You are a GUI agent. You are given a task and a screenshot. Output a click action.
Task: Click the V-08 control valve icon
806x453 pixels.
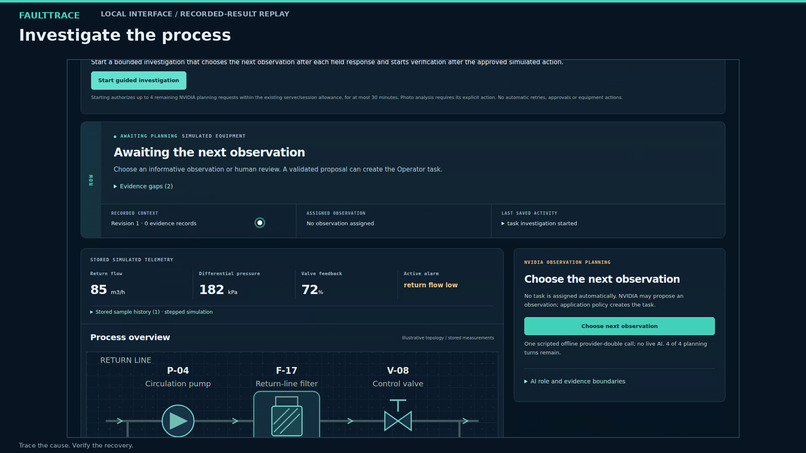(398, 415)
